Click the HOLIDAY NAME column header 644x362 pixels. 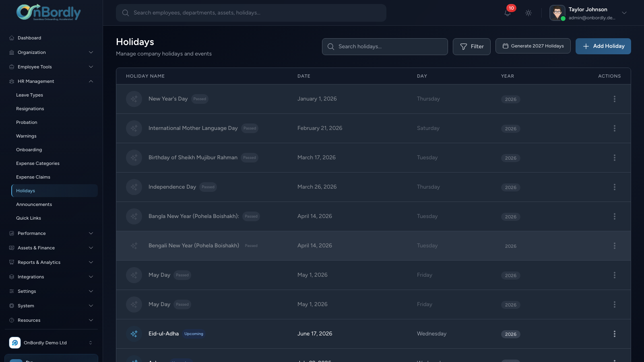(145, 76)
